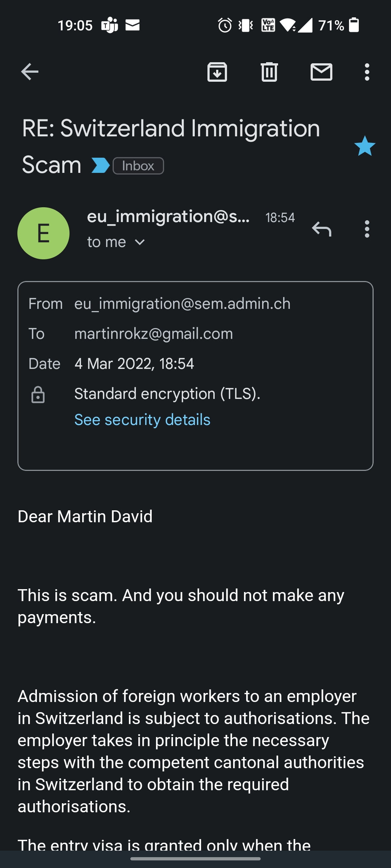Tap the green E sender avatar

click(43, 233)
